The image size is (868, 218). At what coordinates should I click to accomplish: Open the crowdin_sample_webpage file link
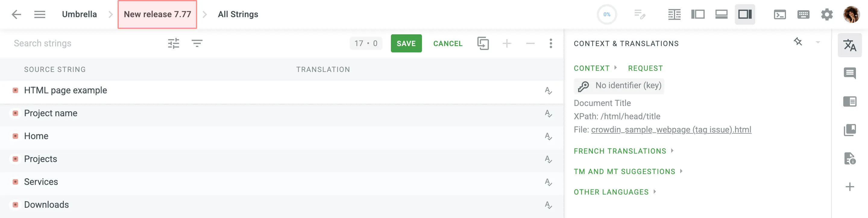tap(671, 129)
